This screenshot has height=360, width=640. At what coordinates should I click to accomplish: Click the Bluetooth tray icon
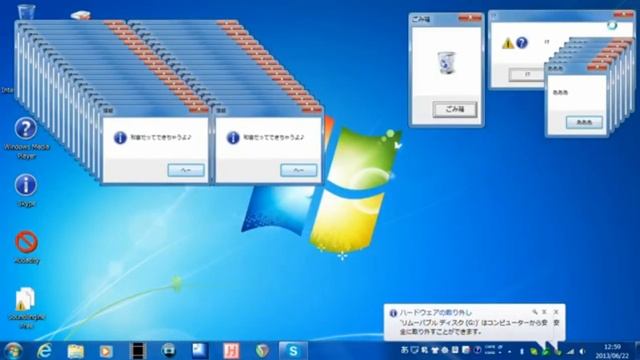(x=521, y=351)
